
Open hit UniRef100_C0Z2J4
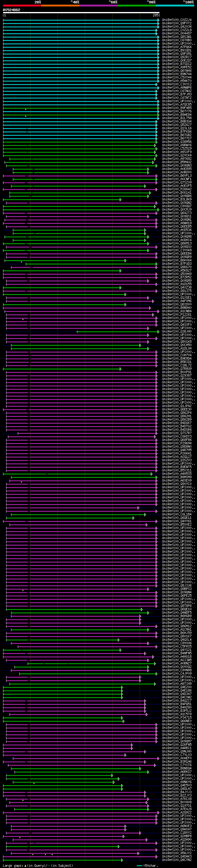[x=177, y=20]
